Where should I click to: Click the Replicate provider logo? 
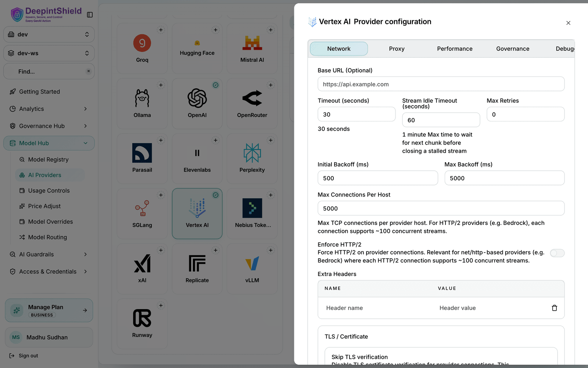197,263
